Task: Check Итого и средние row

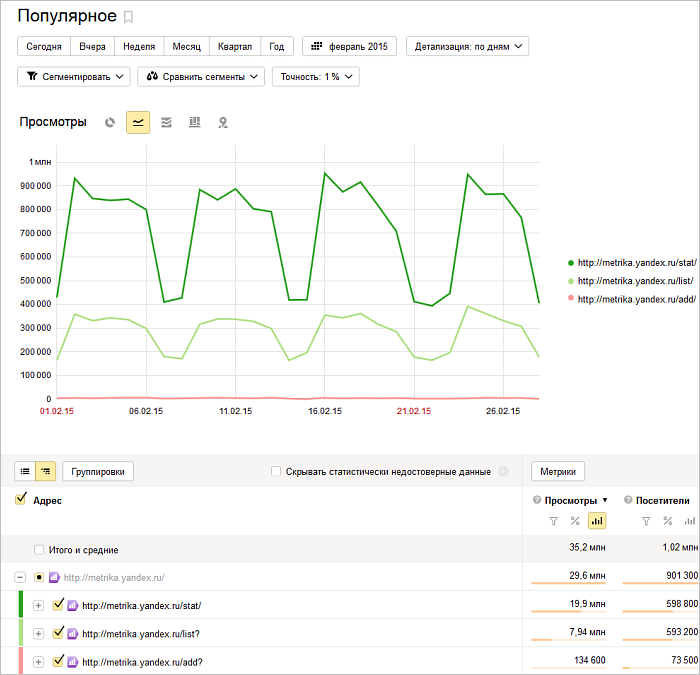Action: tap(39, 550)
